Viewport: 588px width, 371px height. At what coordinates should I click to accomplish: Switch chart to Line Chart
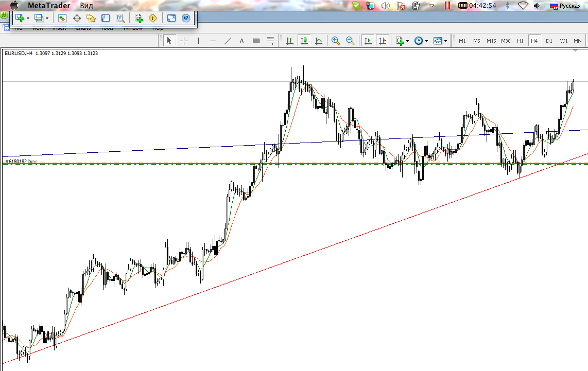pos(319,41)
